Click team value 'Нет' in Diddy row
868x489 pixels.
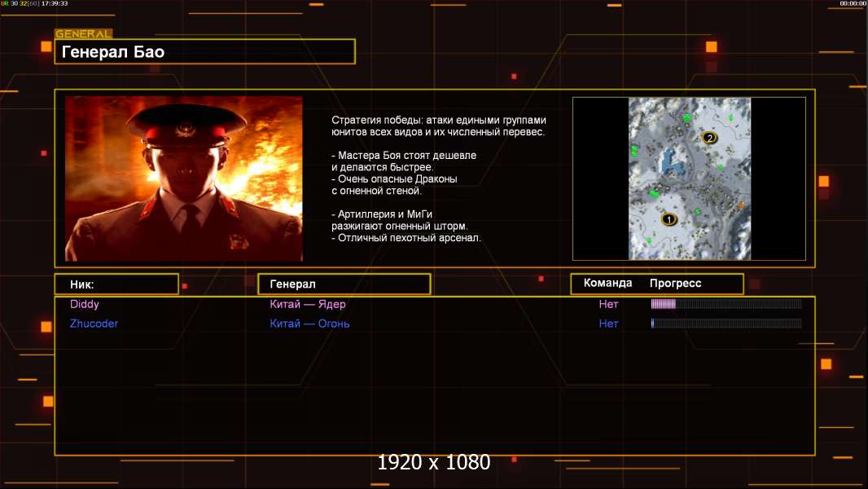[x=608, y=304]
